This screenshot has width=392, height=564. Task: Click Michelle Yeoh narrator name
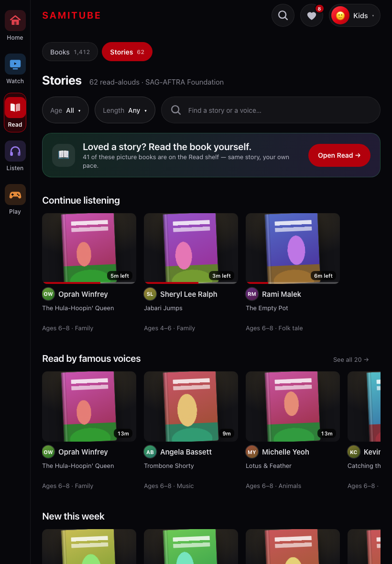[x=285, y=452]
